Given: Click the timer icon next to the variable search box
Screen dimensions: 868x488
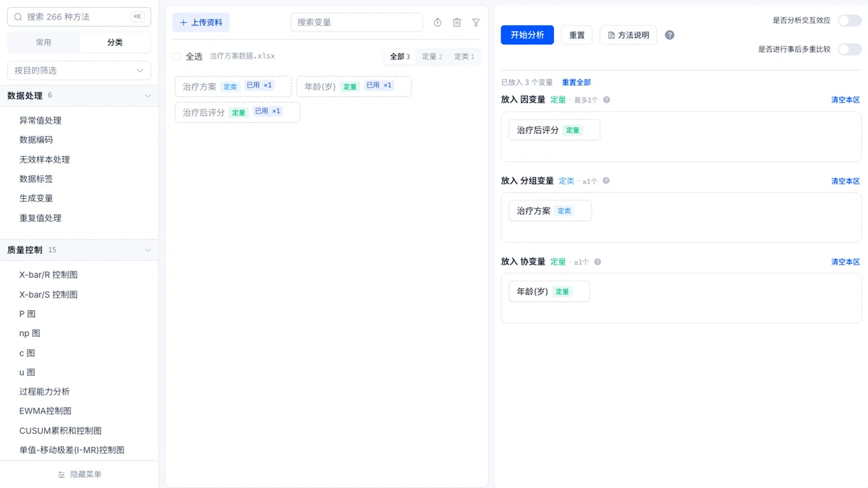Looking at the screenshot, I should pos(438,22).
